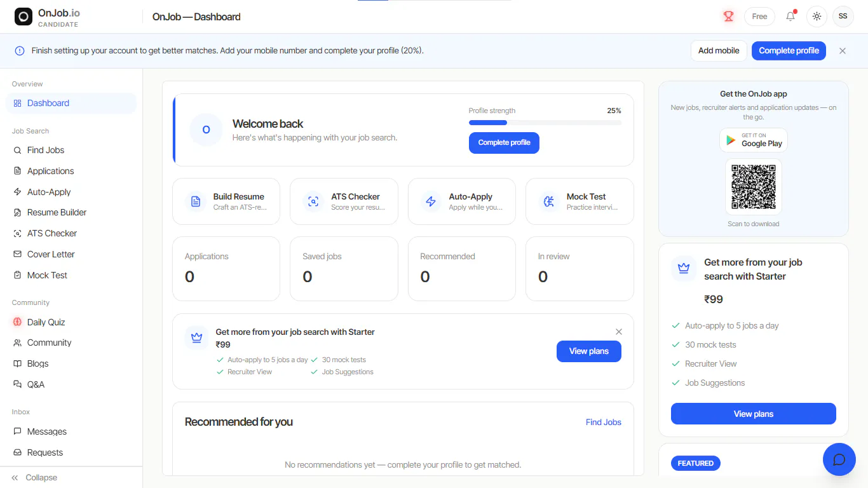The image size is (868, 488).
Task: Click the Get it on Google Play badge
Action: click(x=754, y=140)
